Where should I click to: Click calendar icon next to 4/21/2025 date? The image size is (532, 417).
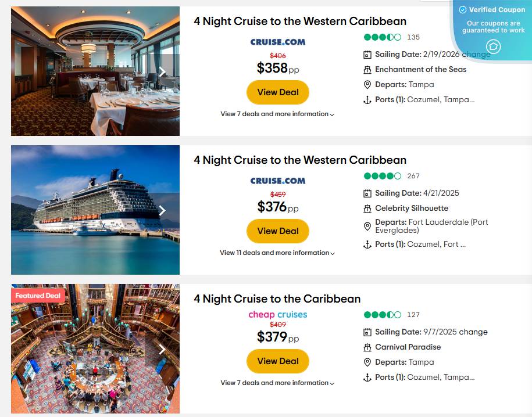367,193
